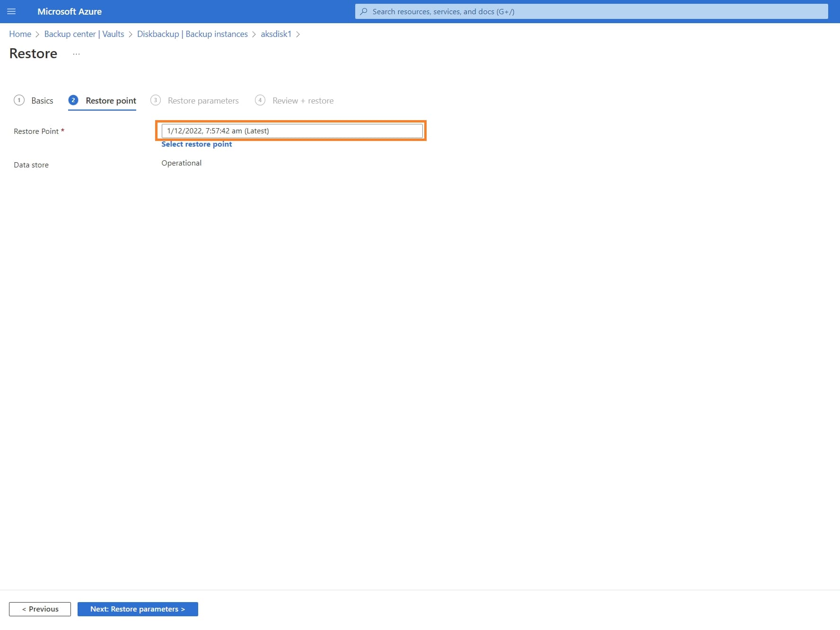Click the search magnifier icon
Image resolution: width=840 pixels, height=630 pixels.
(364, 11)
